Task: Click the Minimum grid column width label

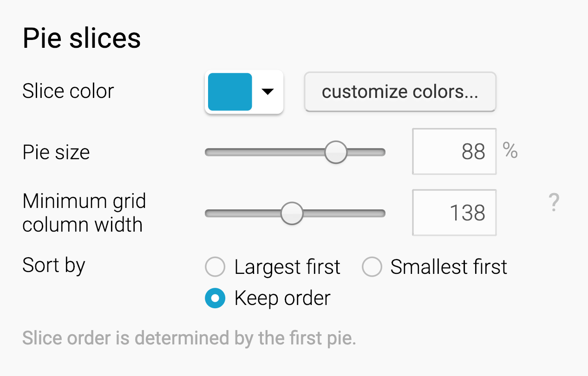Action: (x=84, y=213)
